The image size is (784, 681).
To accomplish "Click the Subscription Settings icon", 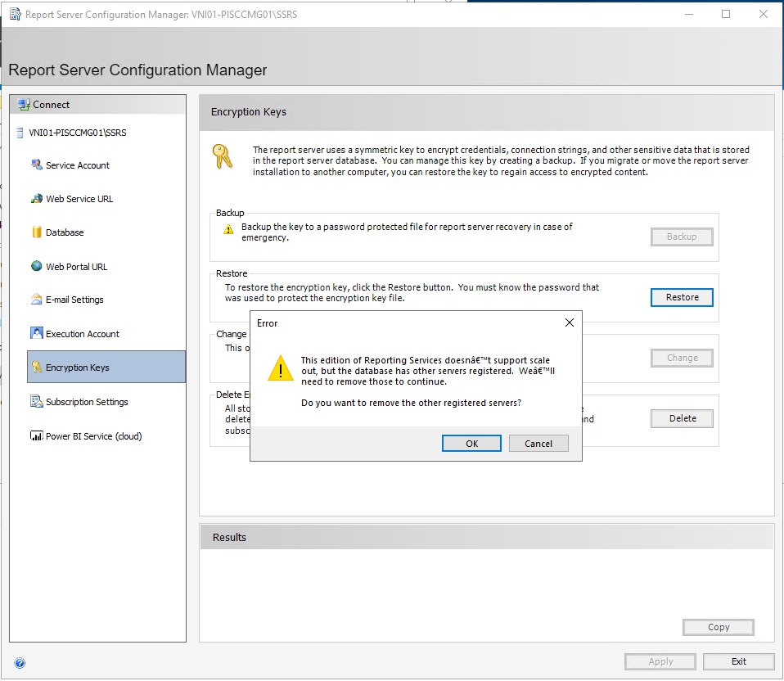I will point(37,402).
